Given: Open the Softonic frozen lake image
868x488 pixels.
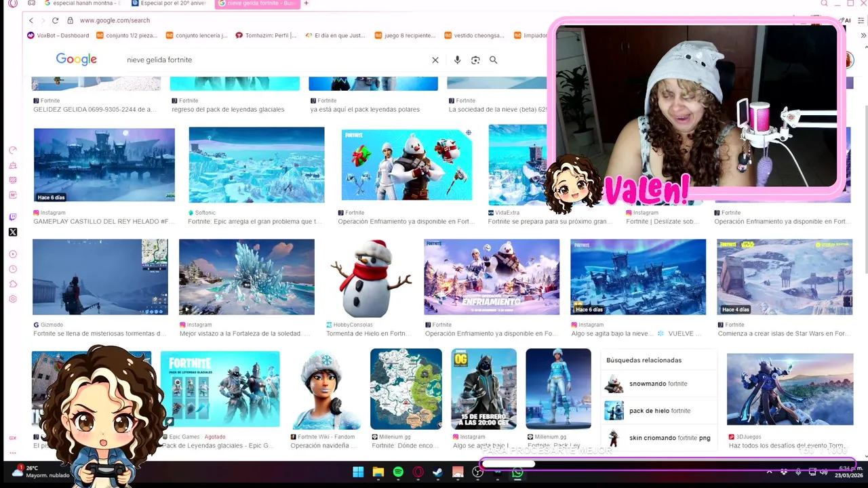Looking at the screenshot, I should (256, 165).
